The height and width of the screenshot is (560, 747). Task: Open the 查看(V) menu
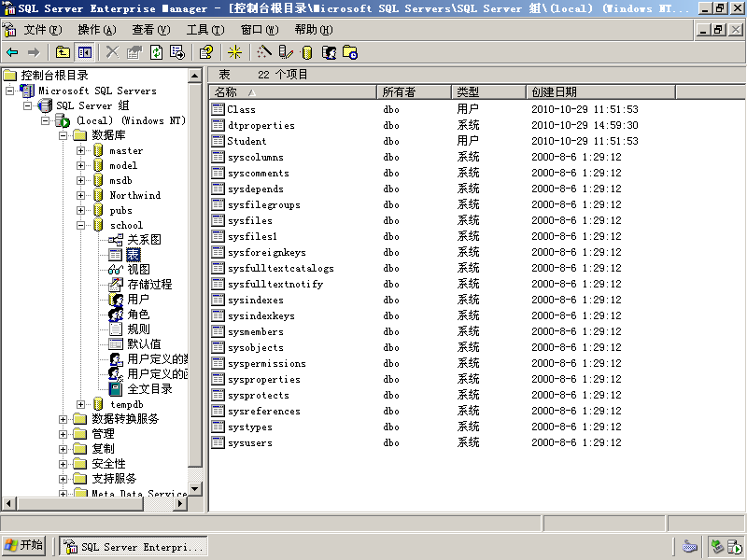(151, 30)
